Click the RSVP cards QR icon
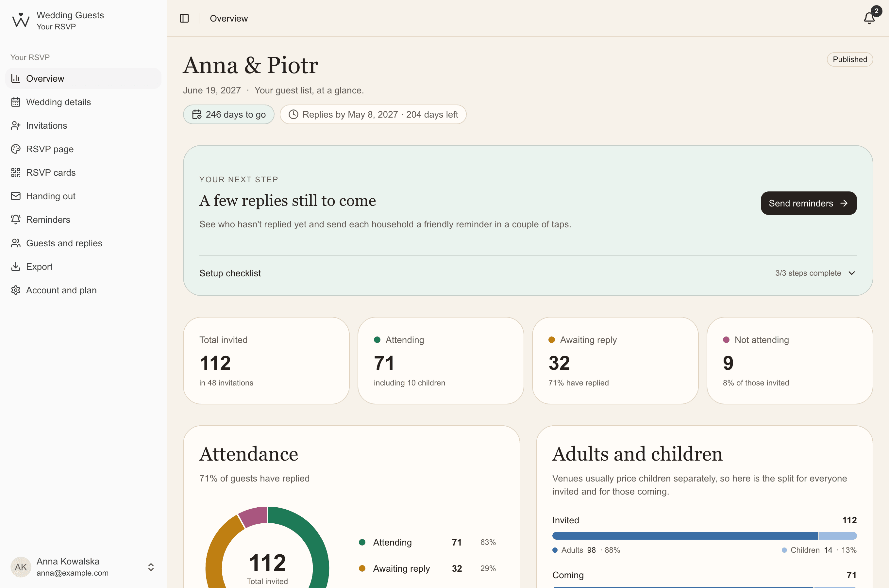 coord(15,172)
